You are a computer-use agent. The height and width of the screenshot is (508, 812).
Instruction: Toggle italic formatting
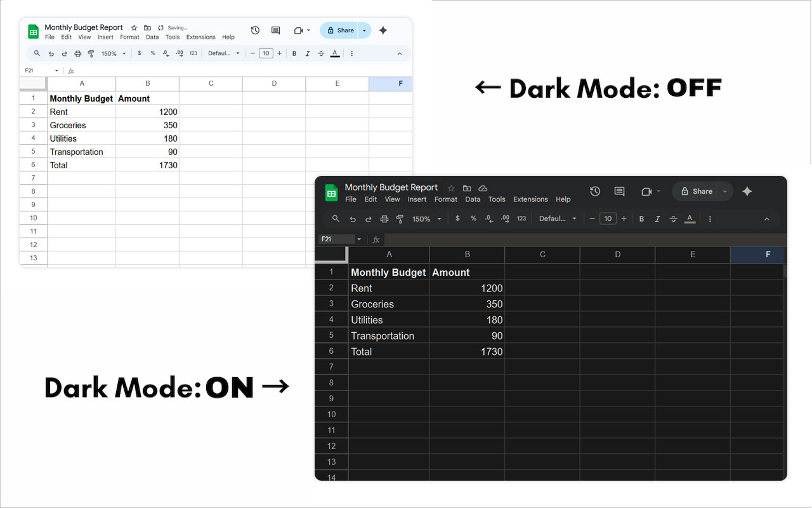[x=657, y=218]
